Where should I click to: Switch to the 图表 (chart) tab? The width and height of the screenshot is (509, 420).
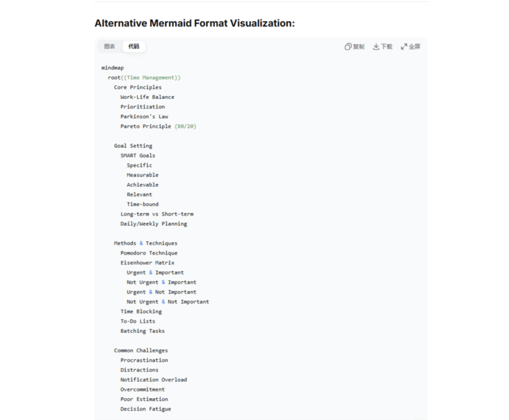[110, 47]
